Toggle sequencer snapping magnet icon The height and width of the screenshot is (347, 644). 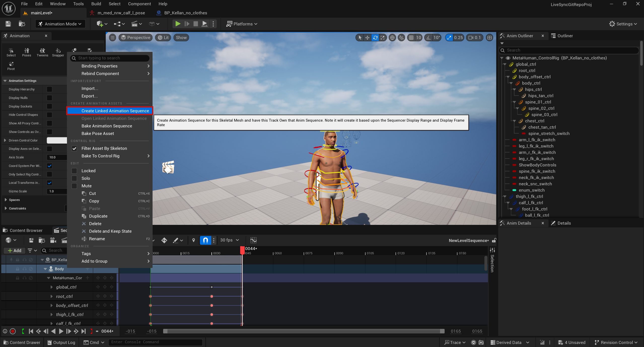205,240
